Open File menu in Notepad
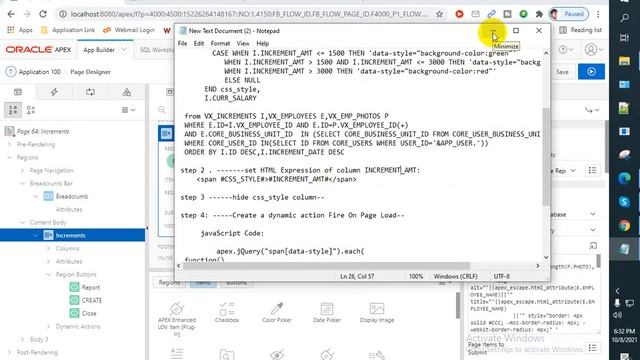 (x=182, y=43)
